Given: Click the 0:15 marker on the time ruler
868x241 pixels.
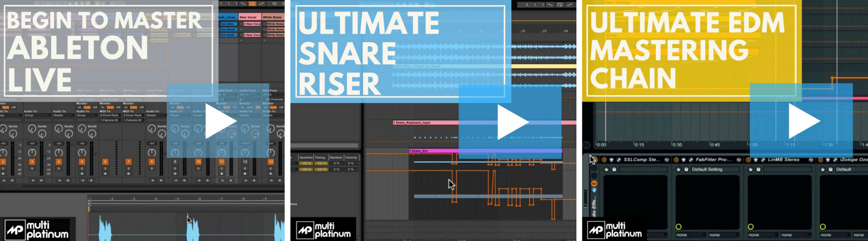Looking at the screenshot, I should tap(640, 145).
